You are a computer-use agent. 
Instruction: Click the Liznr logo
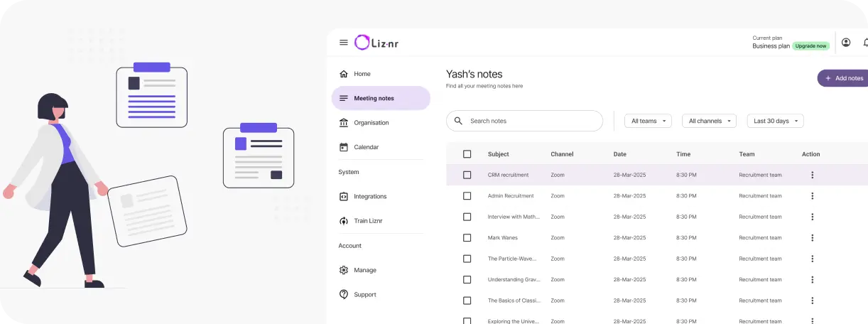point(376,43)
